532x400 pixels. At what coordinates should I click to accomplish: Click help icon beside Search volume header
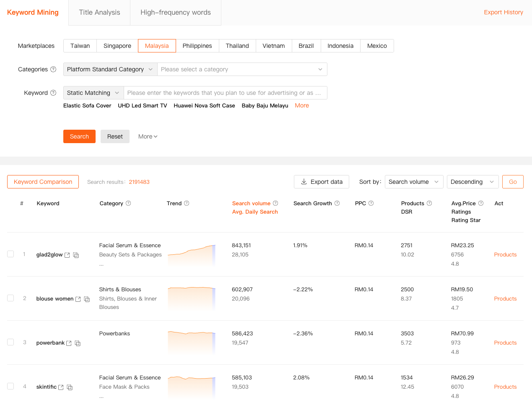(x=275, y=203)
